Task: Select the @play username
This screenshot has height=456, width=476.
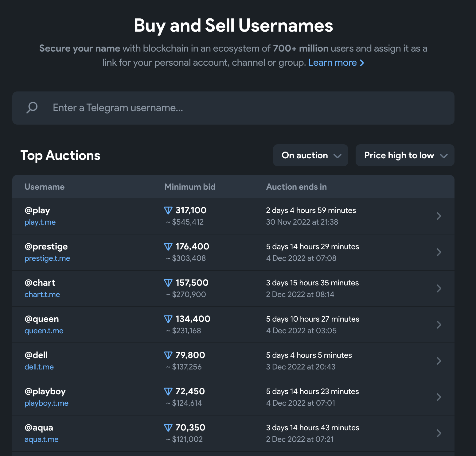Action: point(37,211)
